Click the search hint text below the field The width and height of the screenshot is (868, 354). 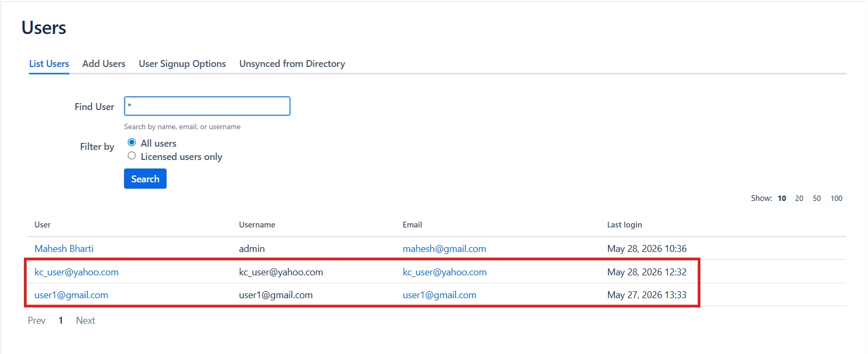click(183, 127)
